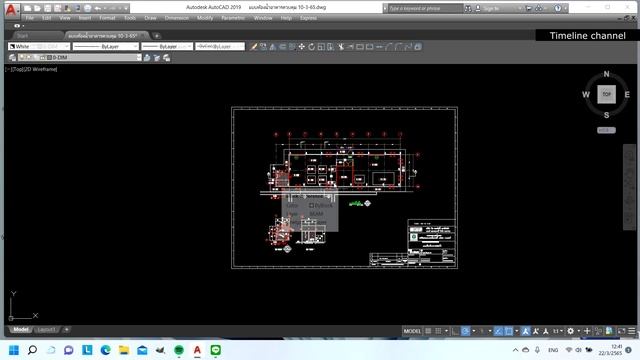640x360 pixels.
Task: Toggle auto-add annotation scales
Action: coord(536,331)
